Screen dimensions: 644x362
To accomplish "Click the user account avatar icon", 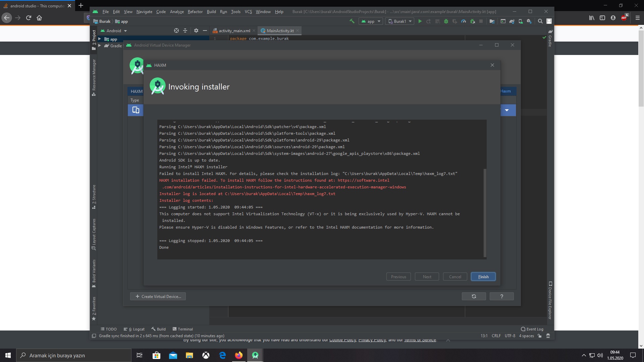I will 549,21.
